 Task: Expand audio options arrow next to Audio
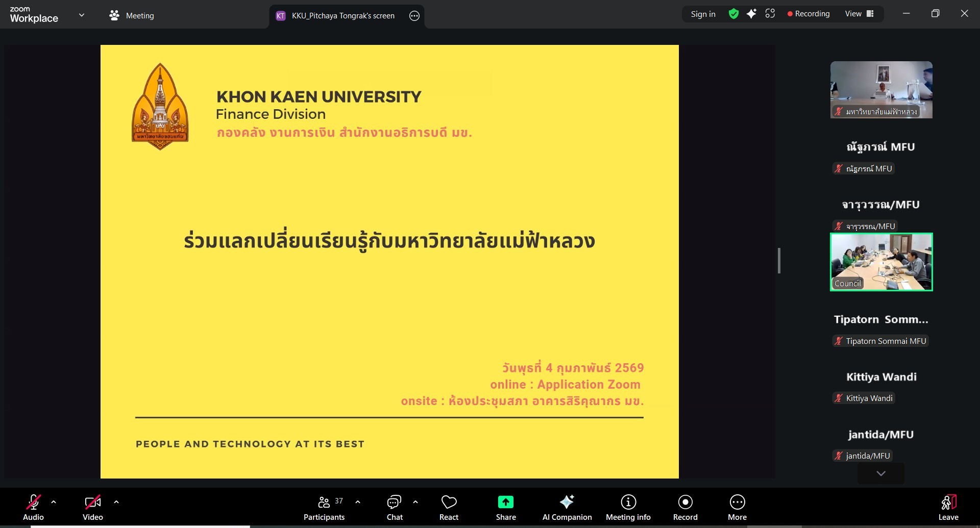[x=54, y=502]
